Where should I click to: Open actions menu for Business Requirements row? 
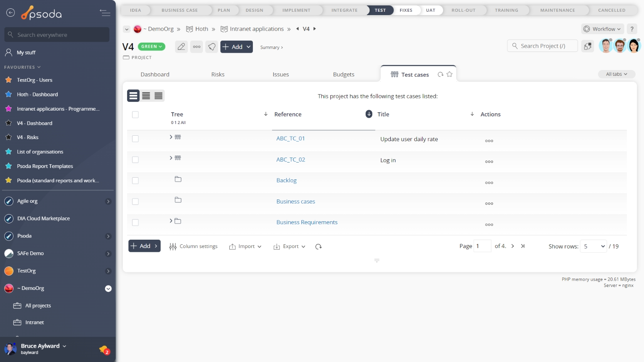(x=489, y=225)
